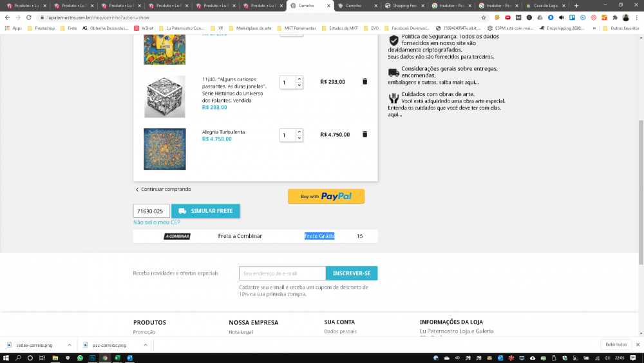Click the Continuar comprando link
This screenshot has width=644, height=363.
pos(163,189)
